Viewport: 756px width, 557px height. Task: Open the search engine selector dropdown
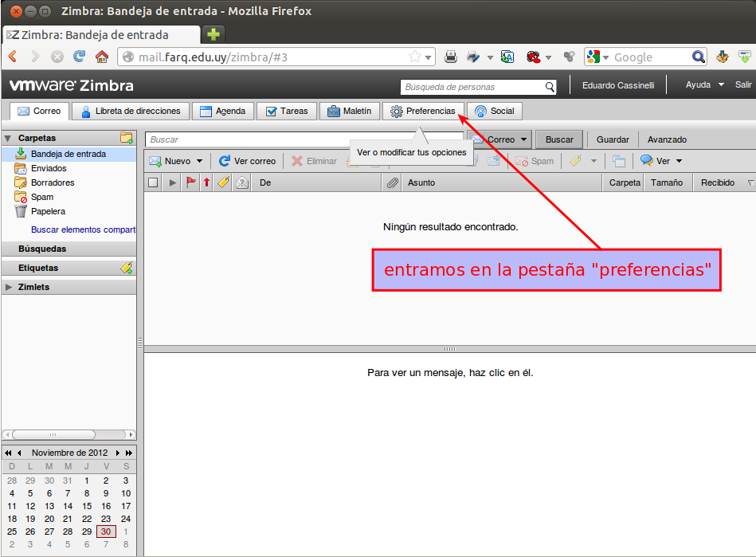click(x=606, y=57)
